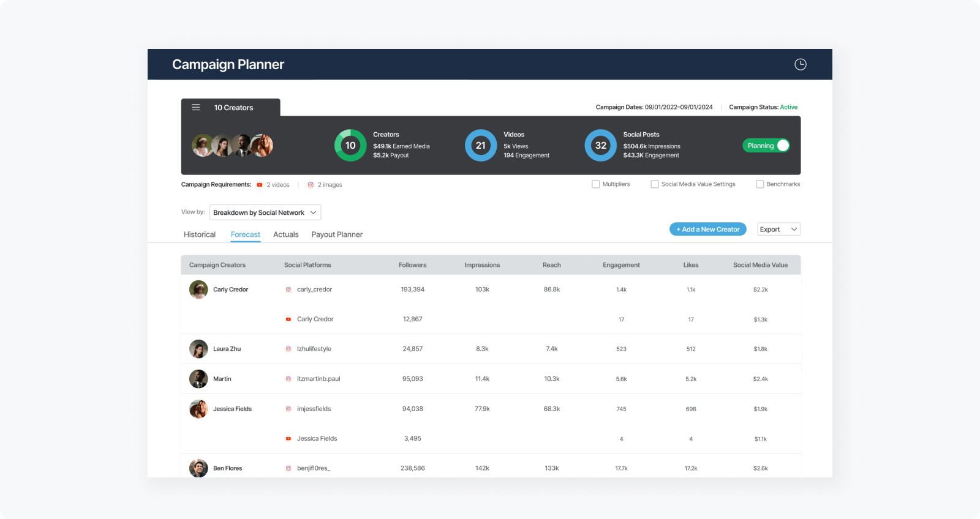
Task: Open Martin's avatar in the table
Action: [x=198, y=379]
